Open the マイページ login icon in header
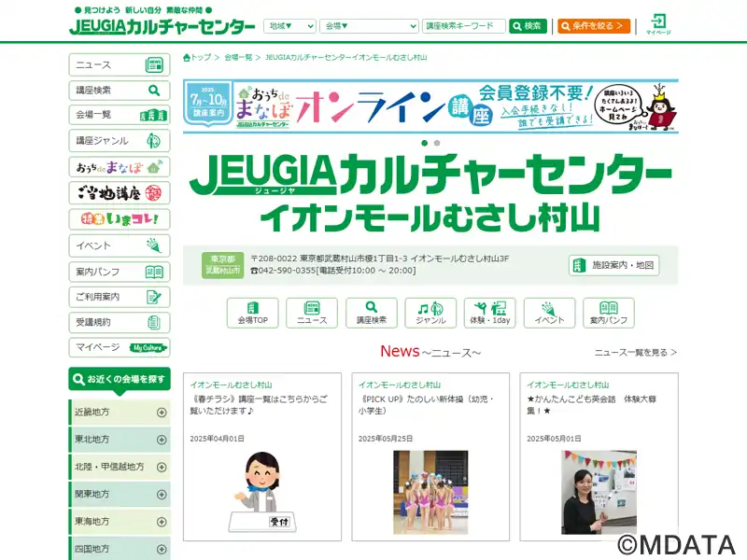The height and width of the screenshot is (560, 747). coord(658,24)
